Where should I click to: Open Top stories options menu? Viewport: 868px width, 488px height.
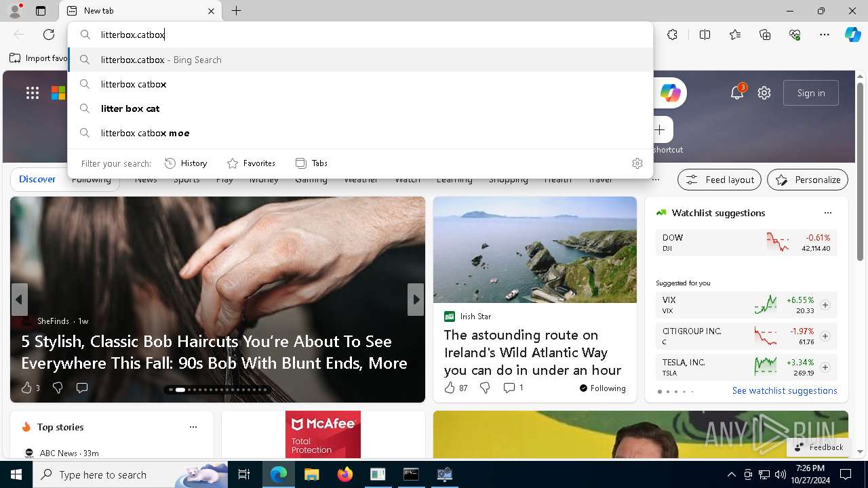(193, 427)
